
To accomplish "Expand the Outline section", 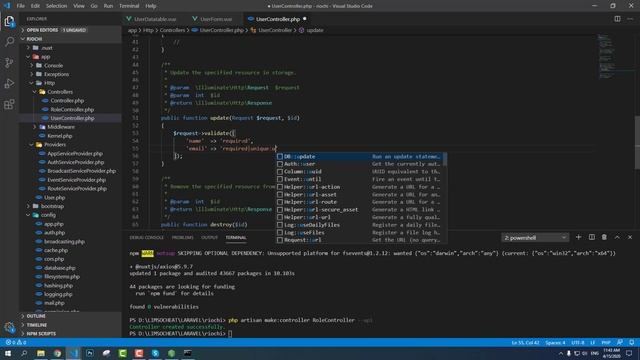I will [x=70, y=316].
